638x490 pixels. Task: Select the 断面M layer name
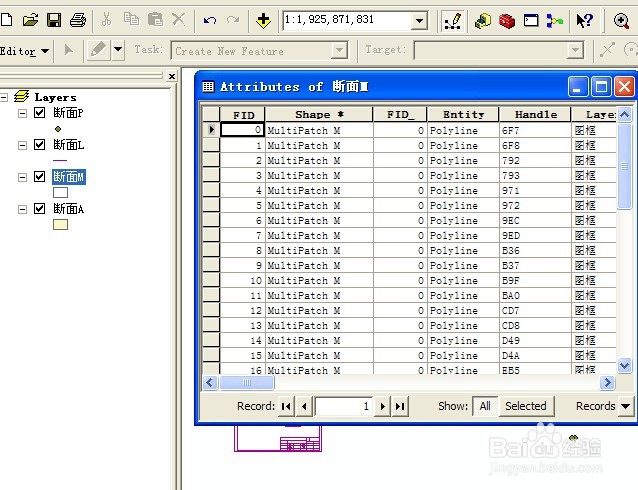coord(69,177)
